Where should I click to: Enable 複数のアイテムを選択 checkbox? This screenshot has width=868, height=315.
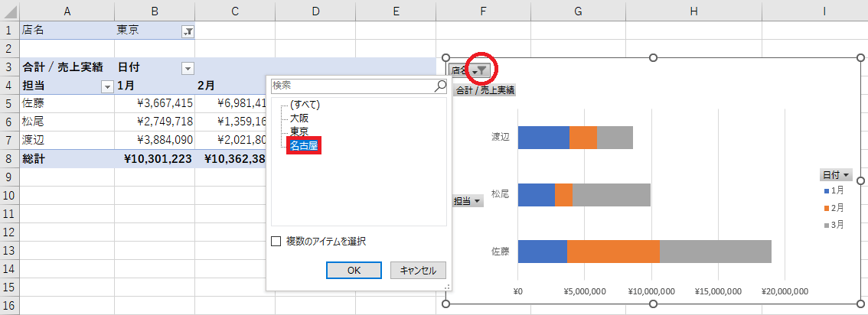click(276, 242)
